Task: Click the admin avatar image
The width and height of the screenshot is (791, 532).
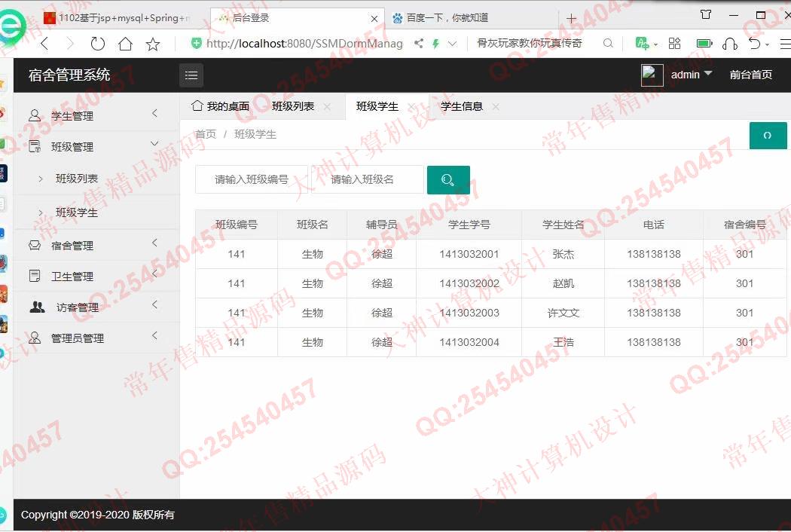Action: [652, 75]
